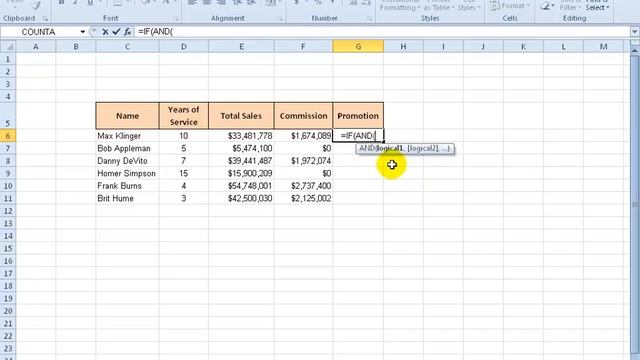Open the Conditional Formatting dropdown
Screen dimensions: 640x360
tap(399, 6)
